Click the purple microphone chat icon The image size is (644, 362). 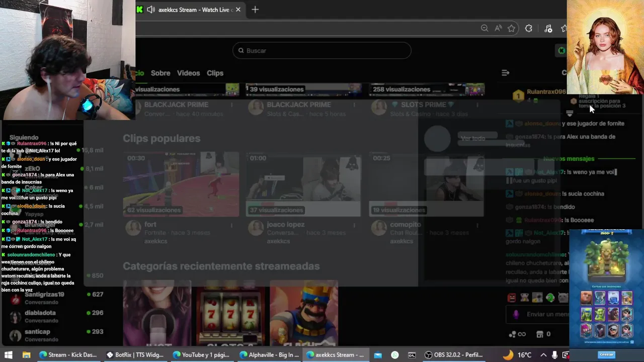pyautogui.click(x=516, y=314)
